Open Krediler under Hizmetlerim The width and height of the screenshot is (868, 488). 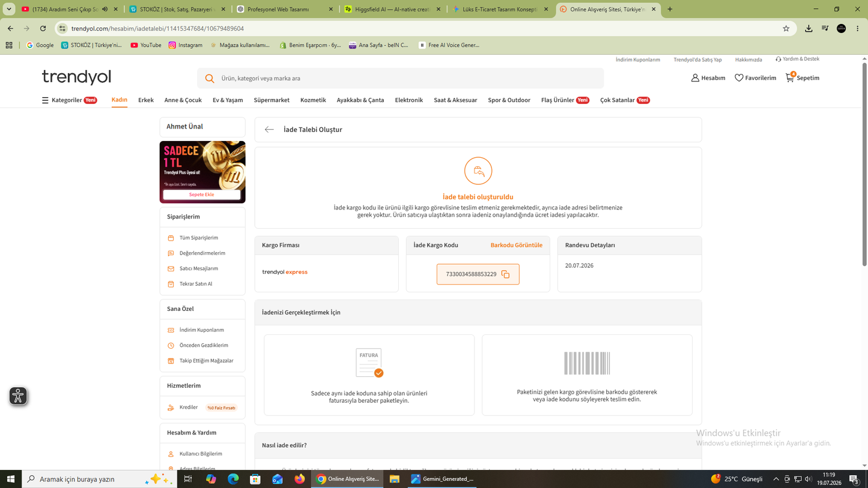click(x=188, y=408)
